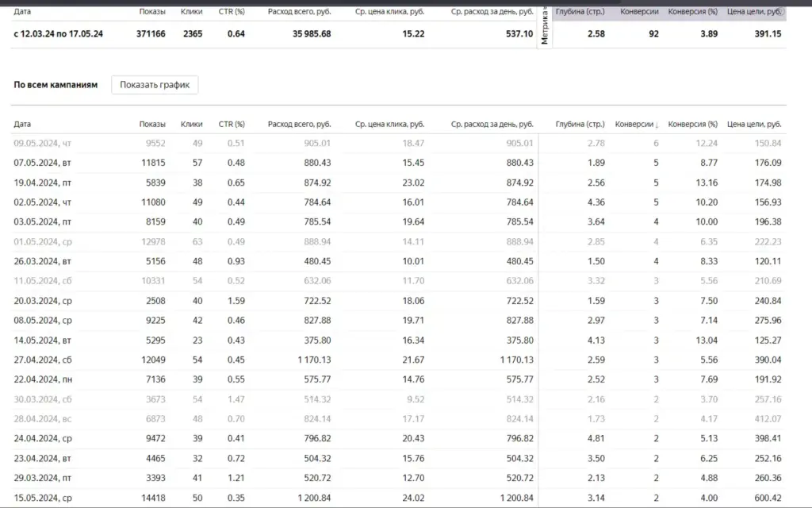The width and height of the screenshot is (812, 508).
Task: Click the lower table's Расход всего header
Action: [299, 124]
